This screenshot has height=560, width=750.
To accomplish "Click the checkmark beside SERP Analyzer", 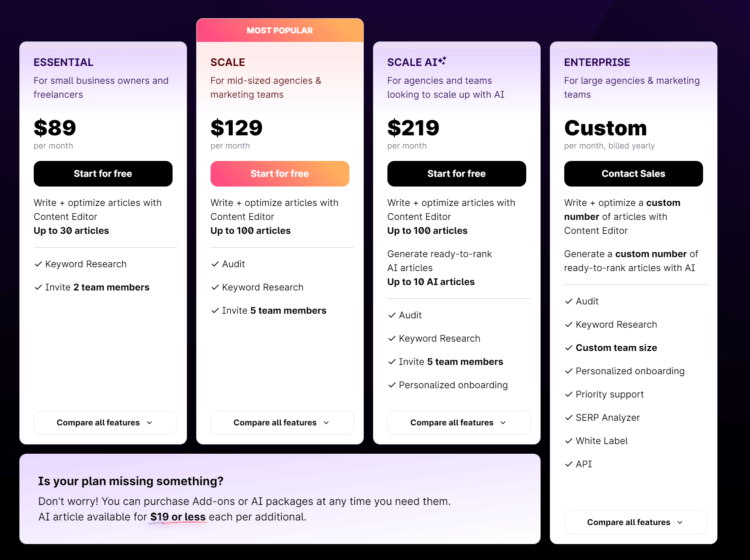I will pos(569,418).
